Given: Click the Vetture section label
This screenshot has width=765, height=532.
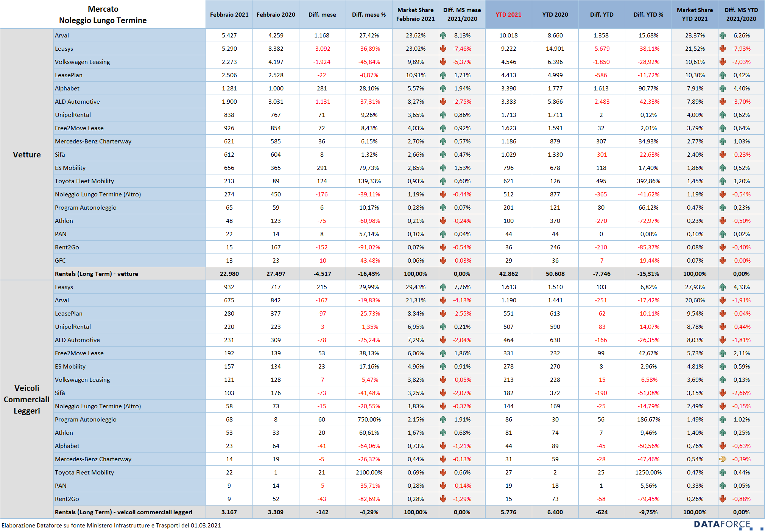Looking at the screenshot, I should click(x=26, y=154).
